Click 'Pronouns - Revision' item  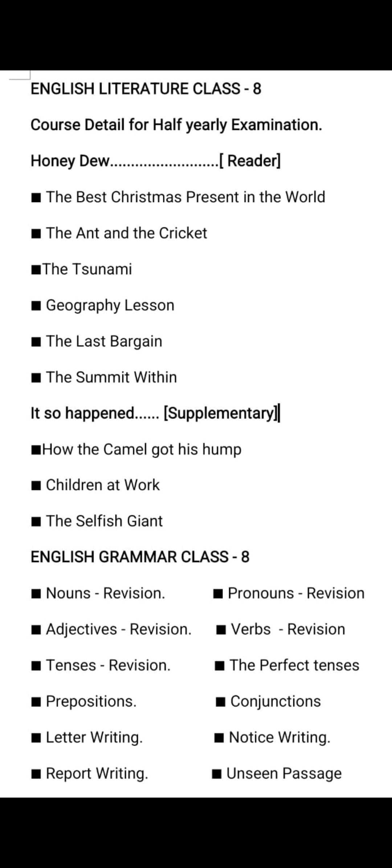tap(296, 593)
